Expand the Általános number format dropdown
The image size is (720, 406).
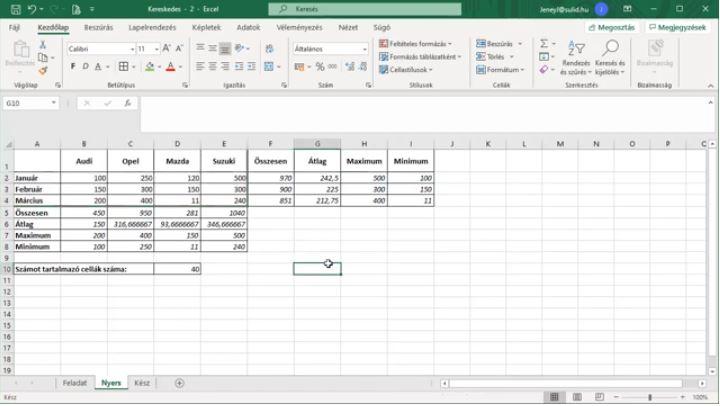click(x=364, y=48)
